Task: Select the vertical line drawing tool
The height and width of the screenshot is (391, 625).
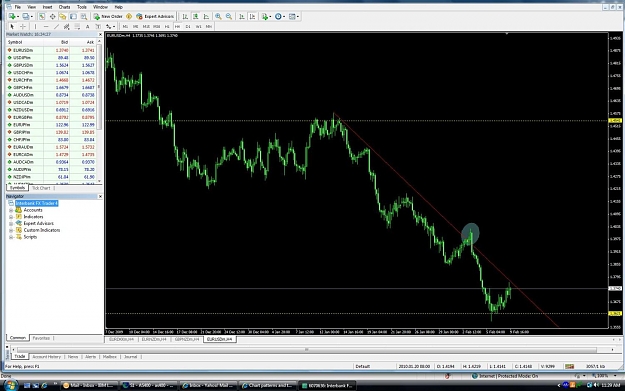Action: coord(35,26)
